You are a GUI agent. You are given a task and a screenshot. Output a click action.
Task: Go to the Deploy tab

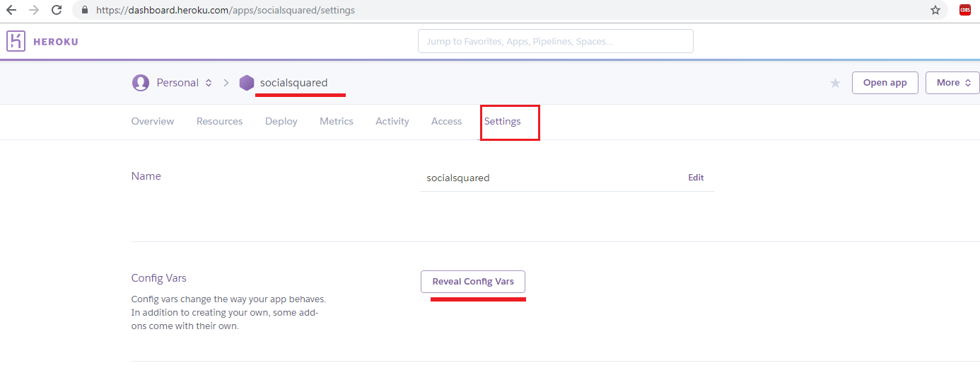click(x=281, y=122)
